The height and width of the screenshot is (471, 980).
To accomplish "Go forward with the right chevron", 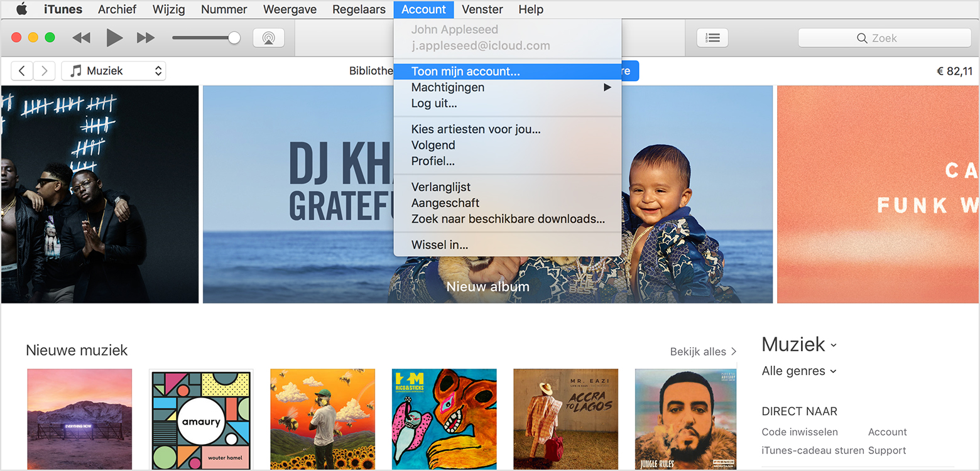I will click(44, 71).
